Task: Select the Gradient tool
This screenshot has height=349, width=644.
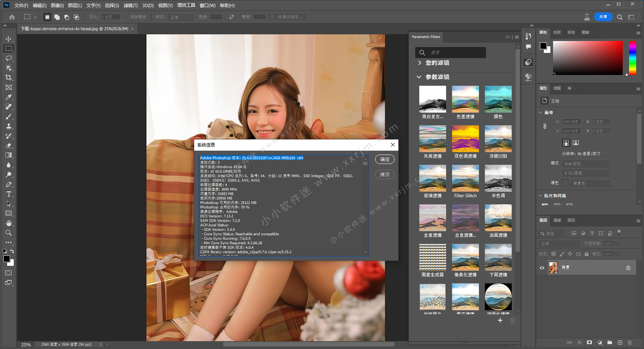Action: [x=9, y=155]
